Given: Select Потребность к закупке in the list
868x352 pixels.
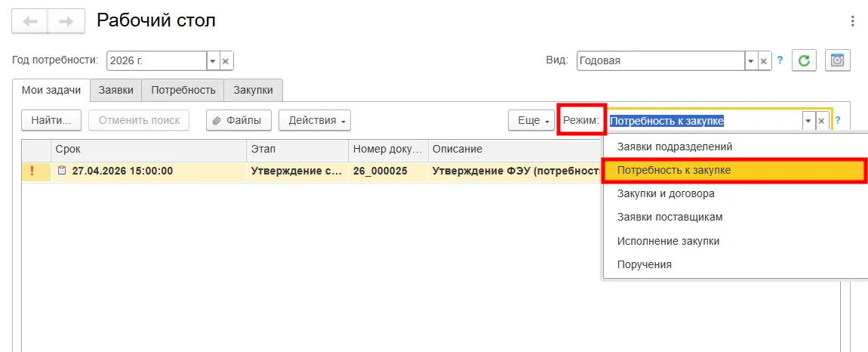Looking at the screenshot, I should coord(735,171).
